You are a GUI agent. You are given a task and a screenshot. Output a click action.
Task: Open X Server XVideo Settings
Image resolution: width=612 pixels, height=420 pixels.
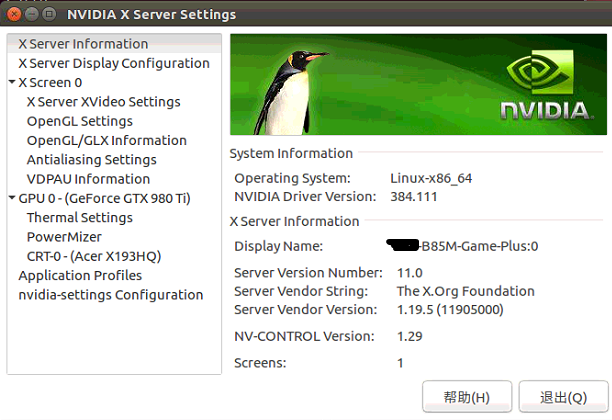[x=103, y=102]
